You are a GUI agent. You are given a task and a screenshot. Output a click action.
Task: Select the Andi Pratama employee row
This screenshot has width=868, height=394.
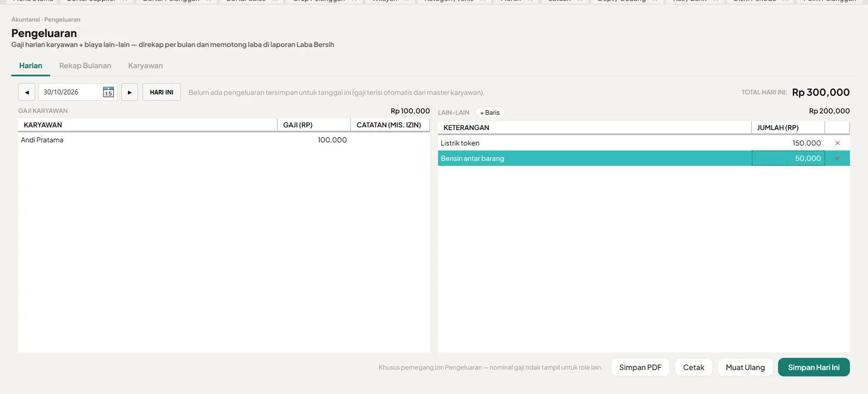[224, 140]
